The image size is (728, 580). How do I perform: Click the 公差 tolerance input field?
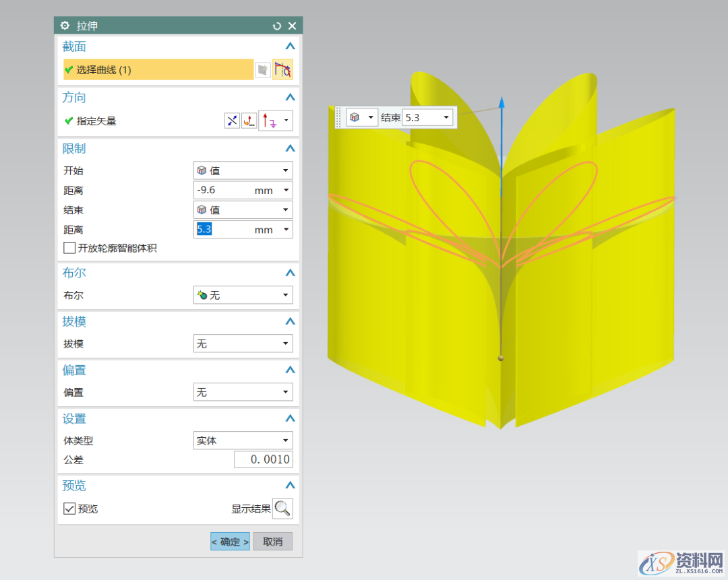(x=263, y=459)
